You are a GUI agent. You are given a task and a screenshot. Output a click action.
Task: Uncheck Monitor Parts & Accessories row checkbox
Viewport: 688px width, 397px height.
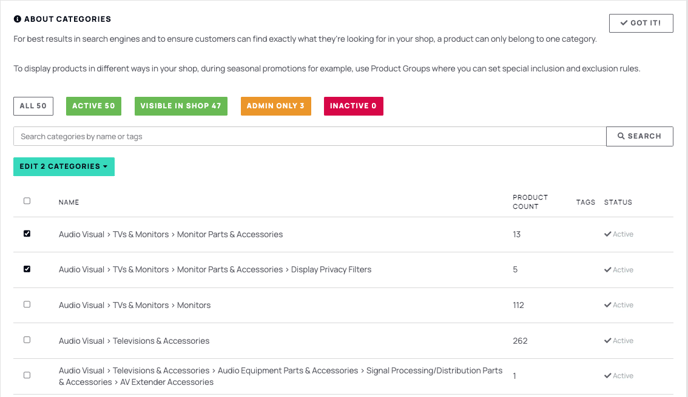pyautogui.click(x=27, y=234)
